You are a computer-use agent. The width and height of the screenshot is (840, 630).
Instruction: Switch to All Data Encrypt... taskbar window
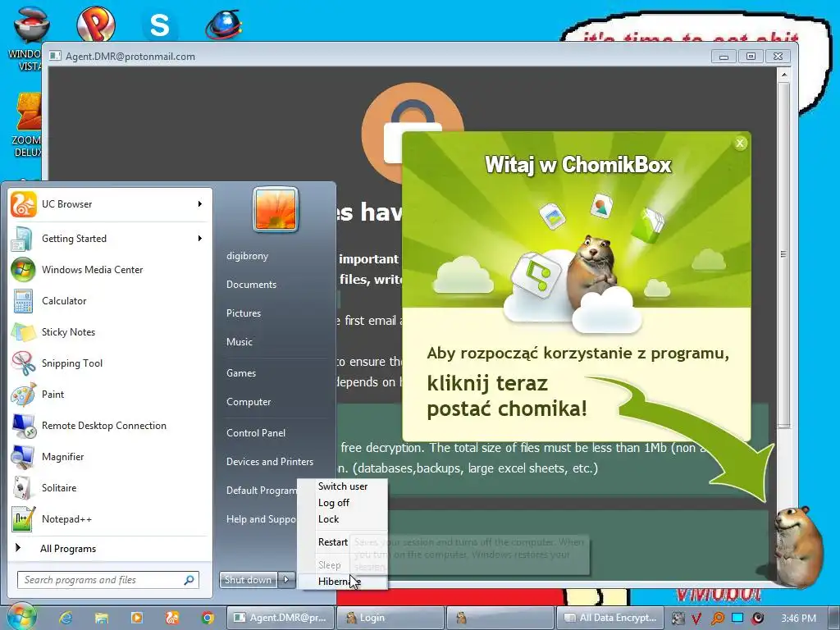click(x=610, y=618)
